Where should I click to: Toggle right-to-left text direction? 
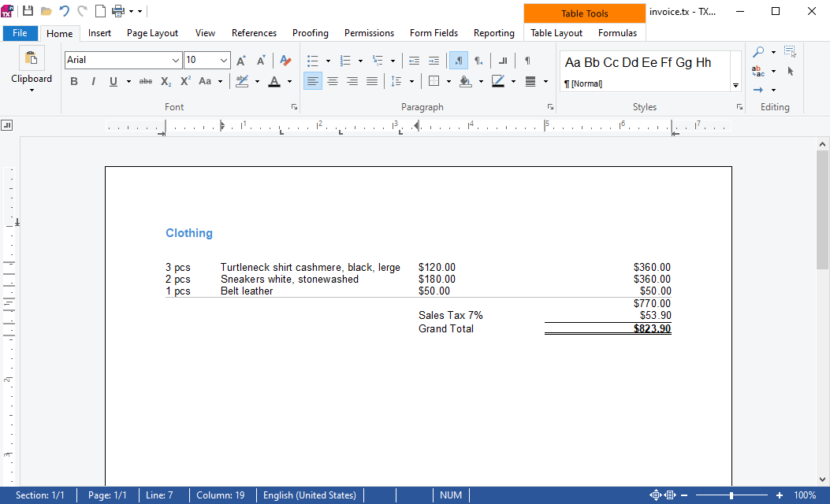pyautogui.click(x=478, y=61)
